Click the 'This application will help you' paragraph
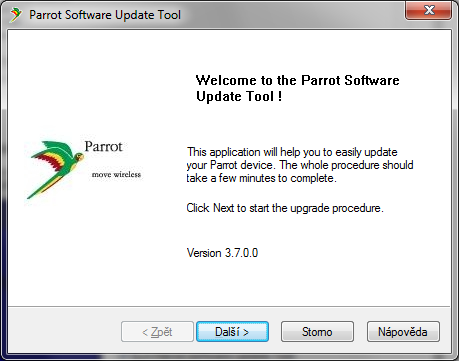 (x=300, y=165)
